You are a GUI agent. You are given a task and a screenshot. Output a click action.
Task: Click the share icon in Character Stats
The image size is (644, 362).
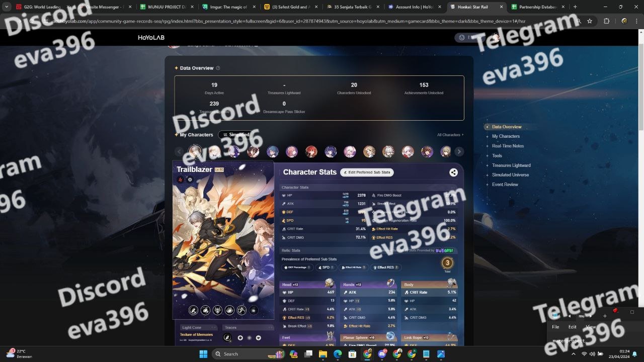point(453,172)
